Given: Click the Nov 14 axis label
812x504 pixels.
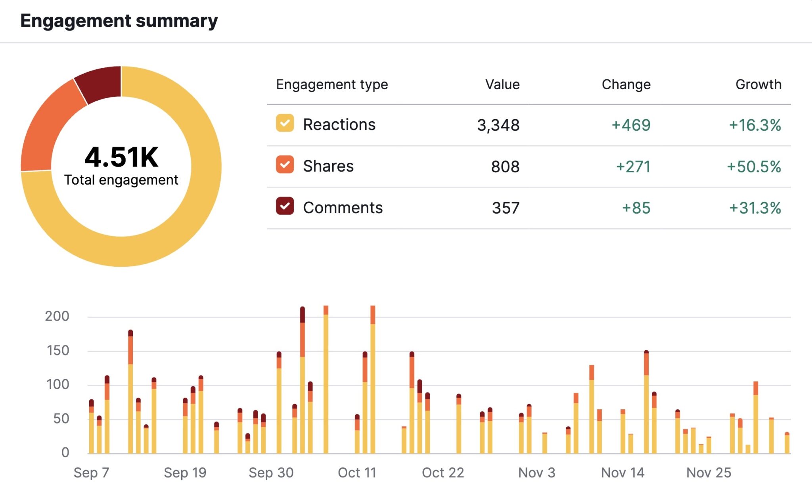Looking at the screenshot, I should 622,473.
